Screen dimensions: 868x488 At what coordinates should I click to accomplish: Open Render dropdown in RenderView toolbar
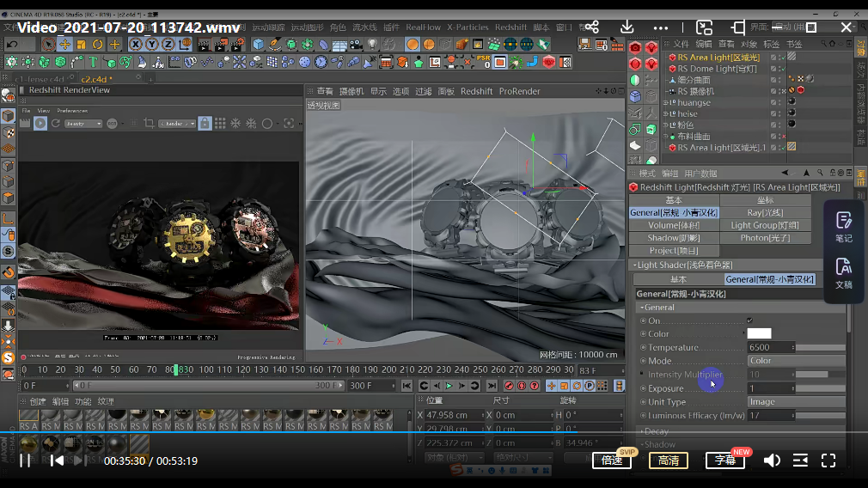point(177,124)
